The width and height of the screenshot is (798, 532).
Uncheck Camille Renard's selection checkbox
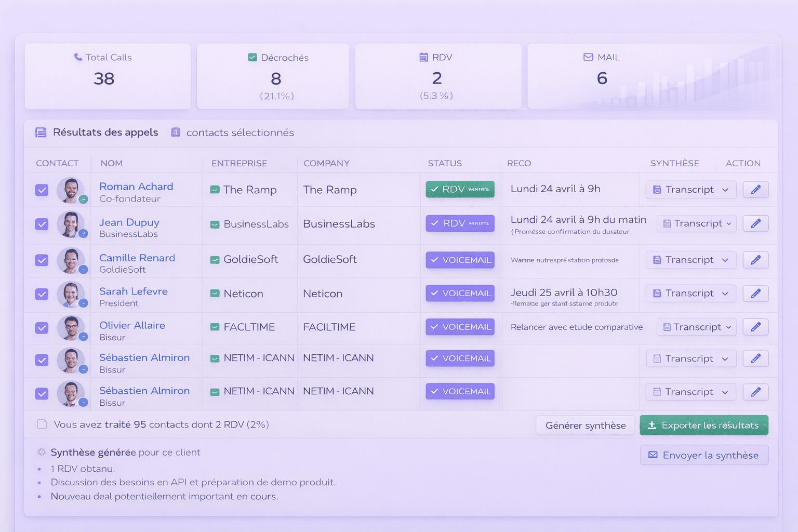click(x=42, y=260)
